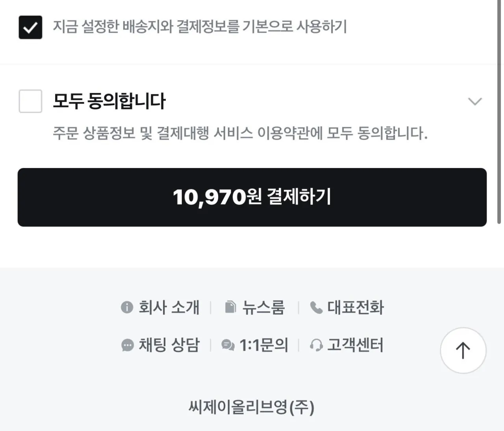This screenshot has height=431, width=504.
Task: Click the phone icon beside 대표전화
Action: coord(316,307)
